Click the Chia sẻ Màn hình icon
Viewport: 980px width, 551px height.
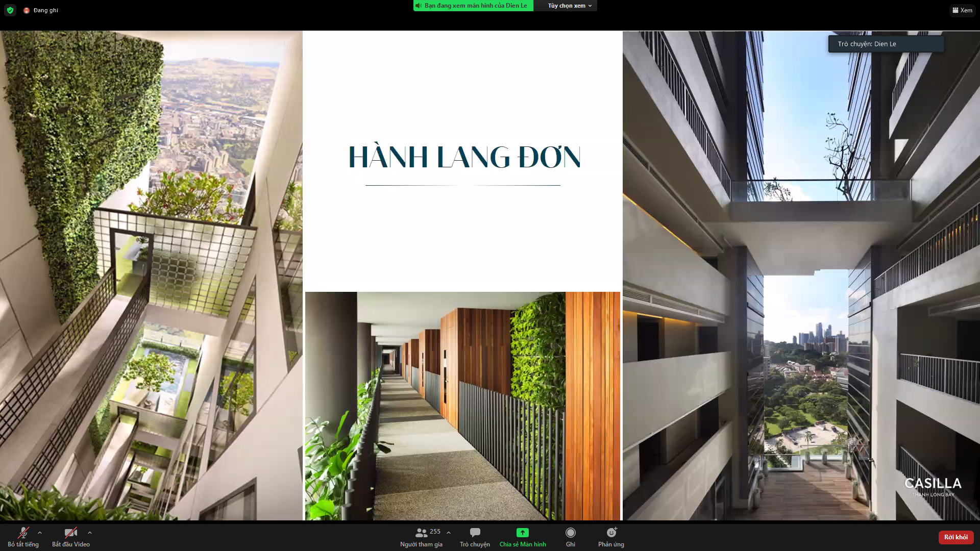pos(522,533)
